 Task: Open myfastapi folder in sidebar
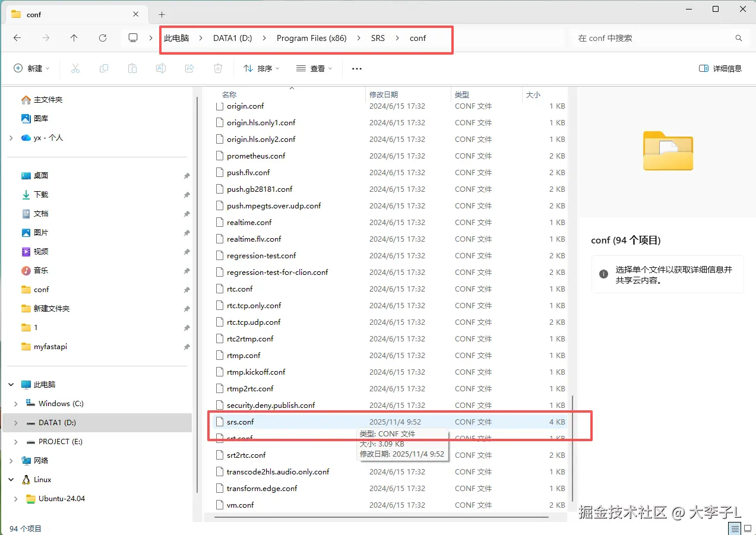coord(45,347)
